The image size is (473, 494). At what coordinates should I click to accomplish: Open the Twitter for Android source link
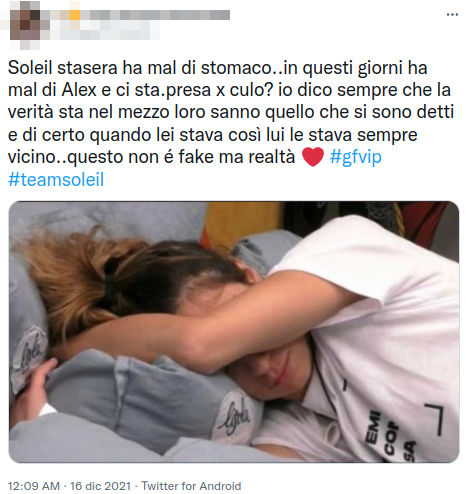191,486
